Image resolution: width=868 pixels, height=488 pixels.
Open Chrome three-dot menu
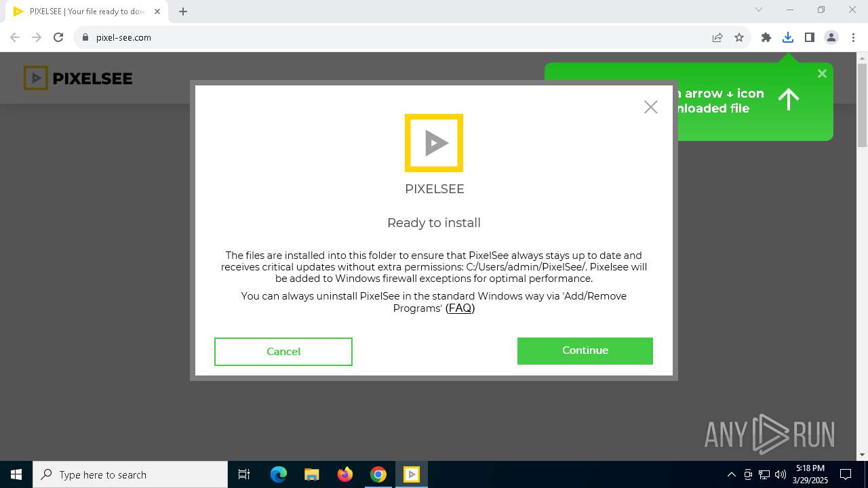(x=852, y=37)
